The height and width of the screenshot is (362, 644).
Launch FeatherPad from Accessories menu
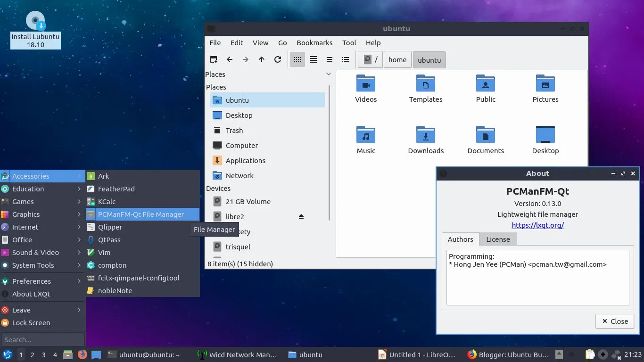(x=142, y=189)
